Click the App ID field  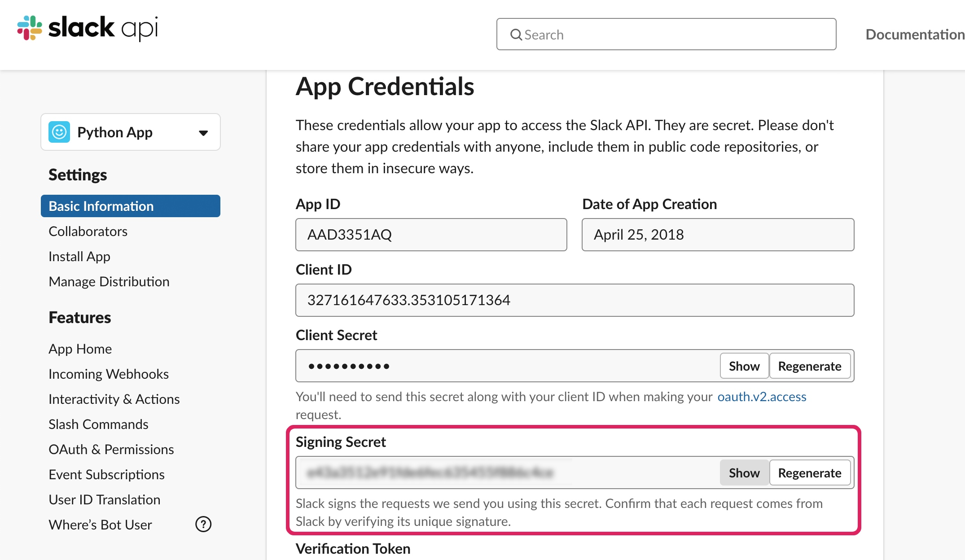pos(431,235)
